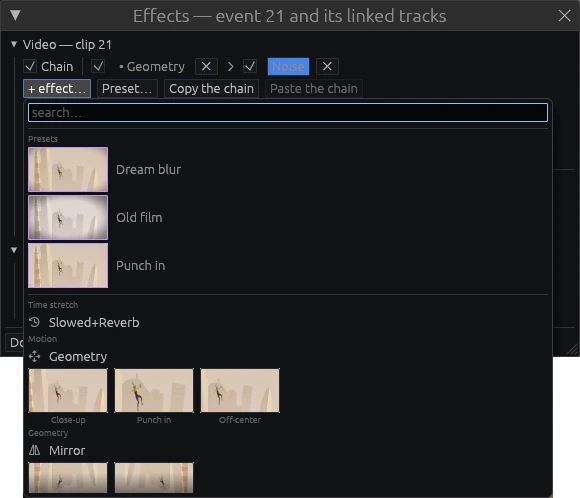Remove the Geometry effect from chain

click(206, 67)
